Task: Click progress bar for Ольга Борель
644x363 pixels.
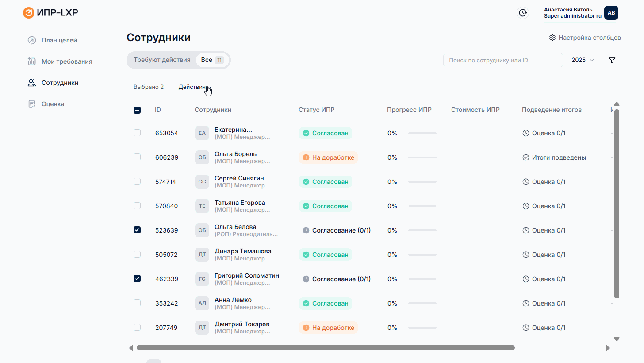Action: [x=422, y=157]
